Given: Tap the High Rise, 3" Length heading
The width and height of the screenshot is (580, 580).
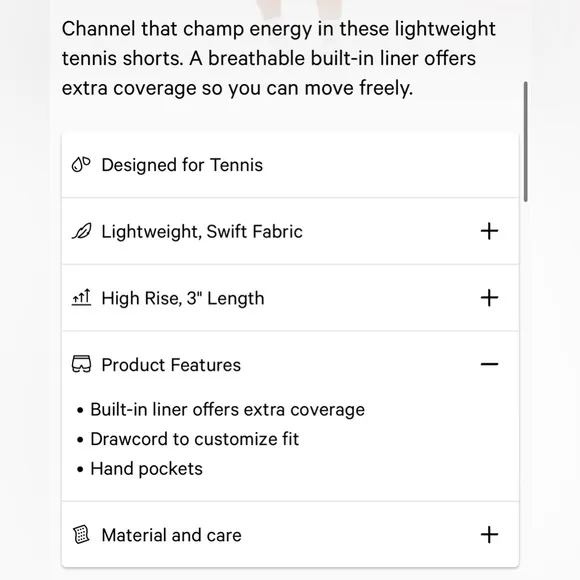Looking at the screenshot, I should point(183,298).
